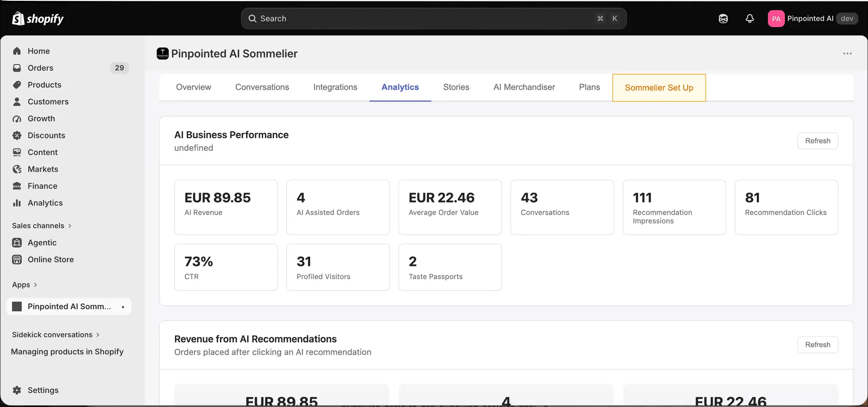Click the 2 Taste Passports card

click(x=450, y=267)
